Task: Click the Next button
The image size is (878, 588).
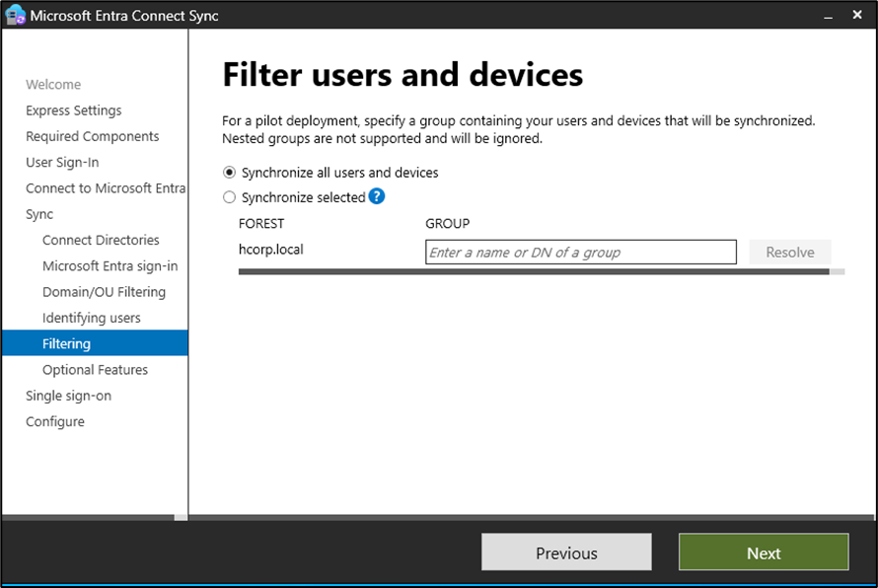Action: [763, 552]
